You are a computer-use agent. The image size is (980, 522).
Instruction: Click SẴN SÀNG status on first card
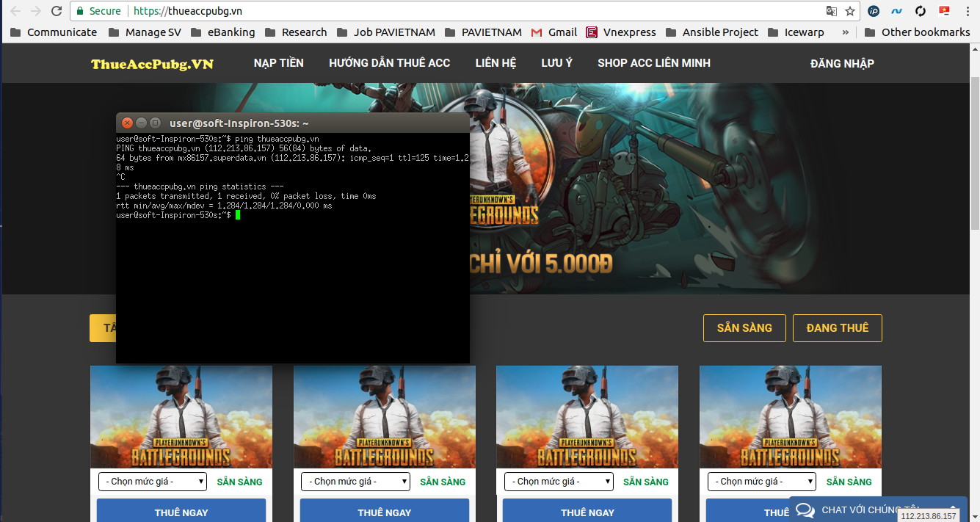(x=239, y=482)
